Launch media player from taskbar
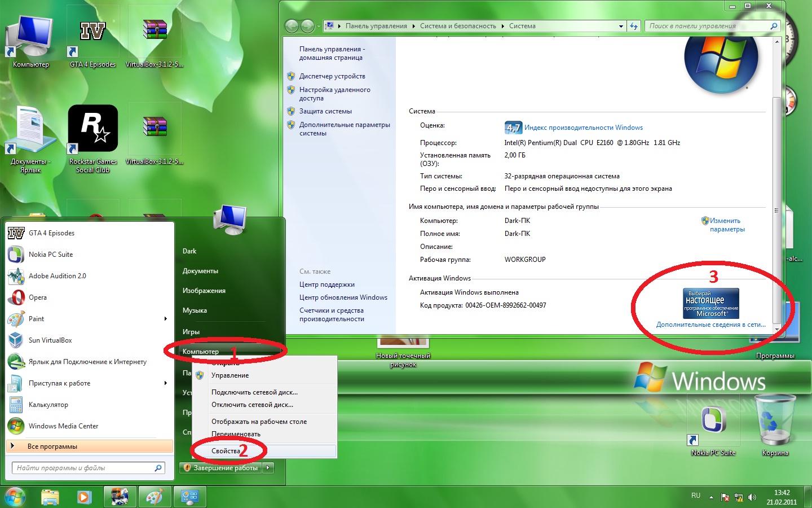The image size is (812, 508). pos(84,497)
